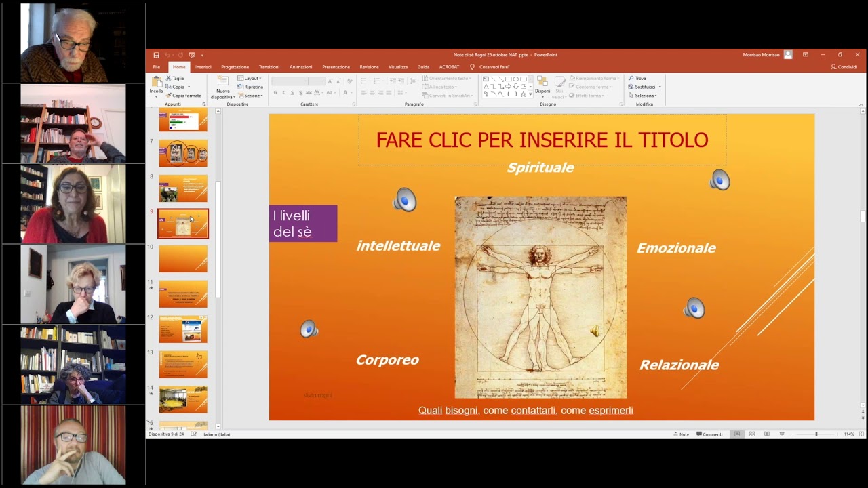Open the Layout dropdown
This screenshot has width=868, height=488.
(x=250, y=78)
